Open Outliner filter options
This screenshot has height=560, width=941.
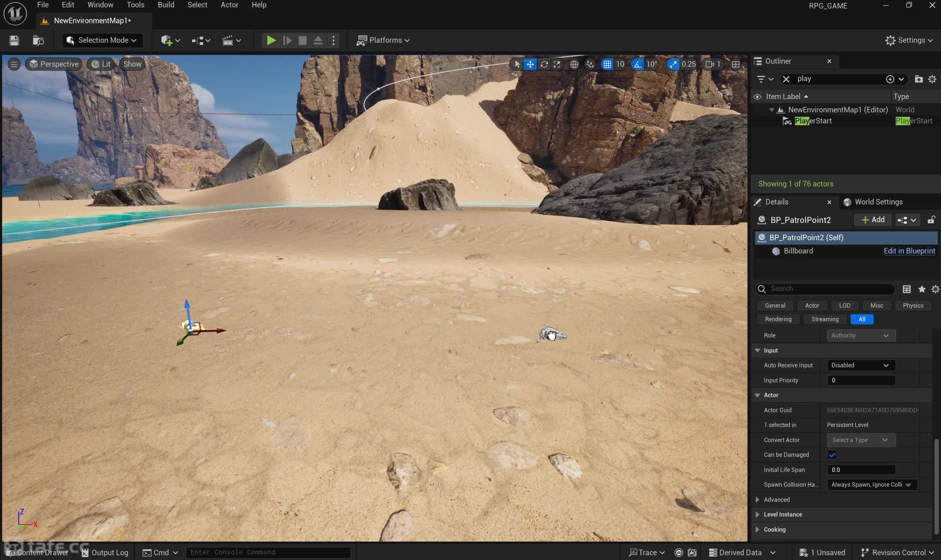pos(765,79)
